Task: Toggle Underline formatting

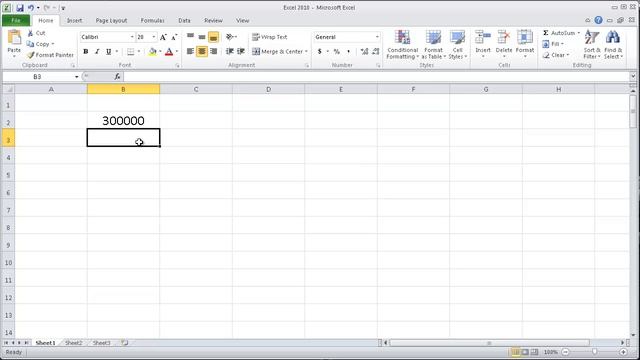Action: pos(108,51)
